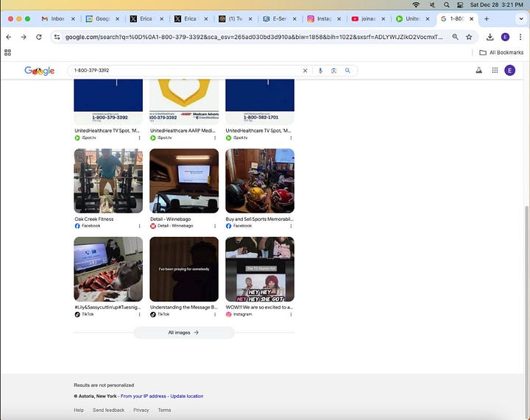Open more options for WOW!!! Instagram result

[291, 314]
